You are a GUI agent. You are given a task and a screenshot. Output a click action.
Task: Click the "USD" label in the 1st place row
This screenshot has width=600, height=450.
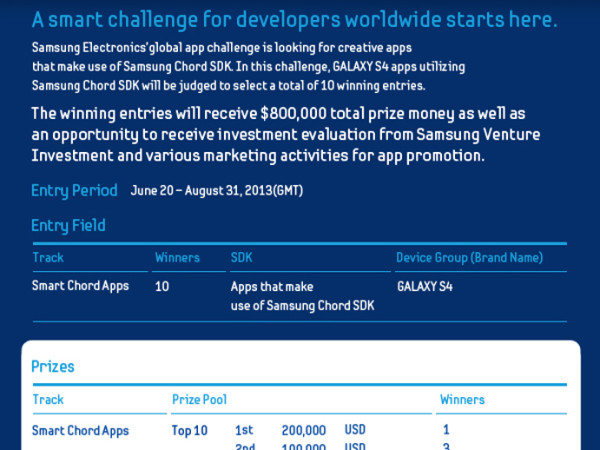[x=355, y=430]
